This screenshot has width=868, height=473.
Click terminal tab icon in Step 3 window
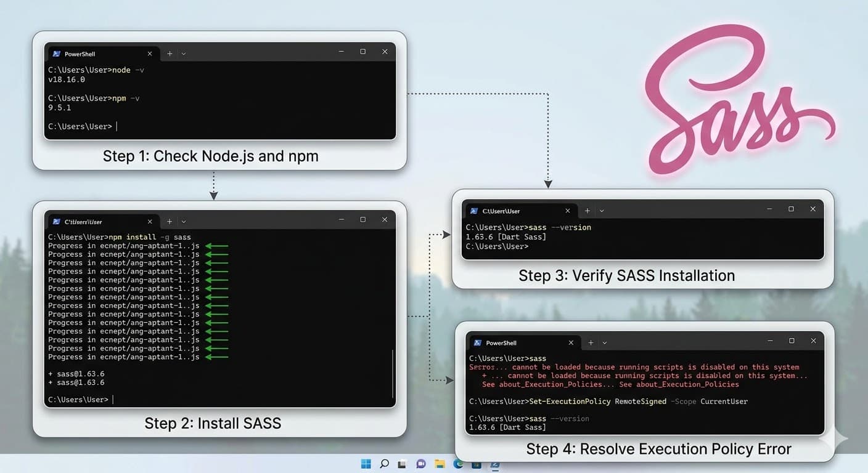point(474,211)
